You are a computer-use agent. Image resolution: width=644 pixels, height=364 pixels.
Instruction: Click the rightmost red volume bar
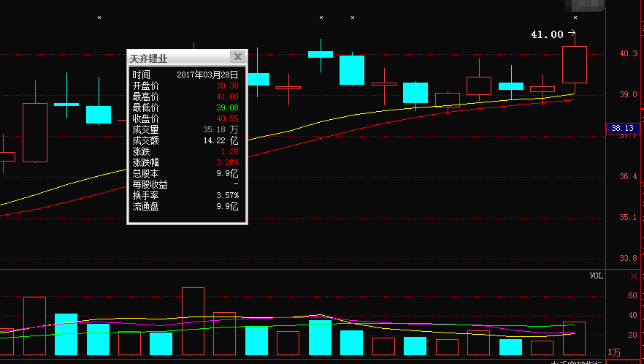(575, 338)
